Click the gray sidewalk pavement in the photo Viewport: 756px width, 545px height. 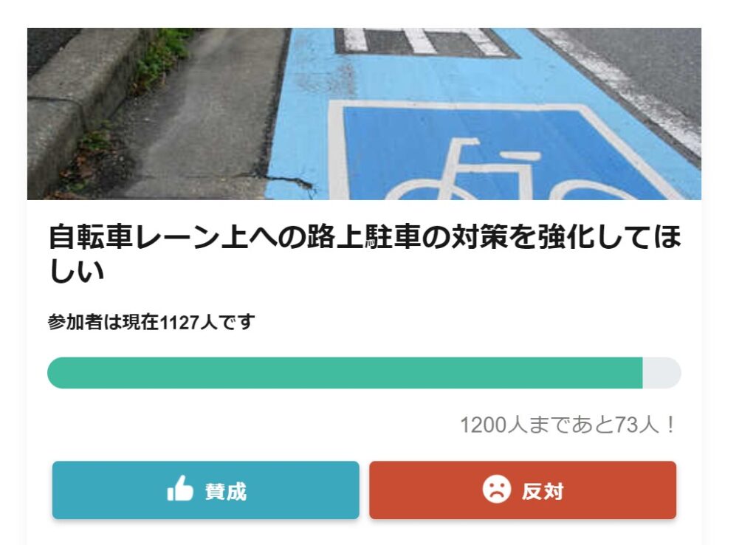click(x=199, y=126)
